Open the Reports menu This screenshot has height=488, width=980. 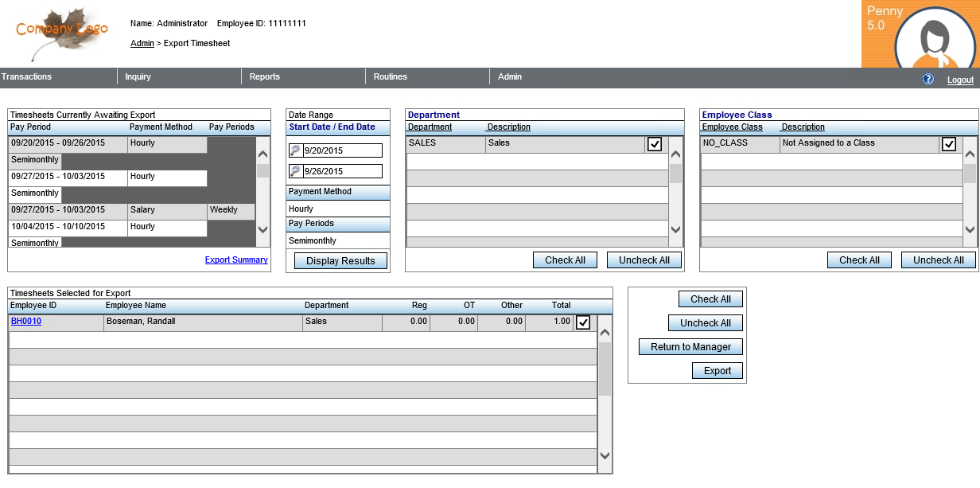(x=265, y=77)
